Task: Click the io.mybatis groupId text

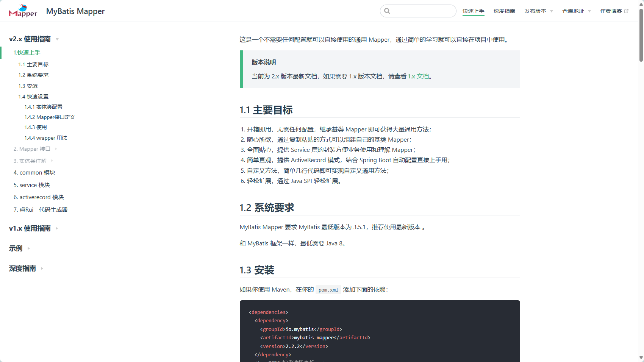Action: coord(300,329)
